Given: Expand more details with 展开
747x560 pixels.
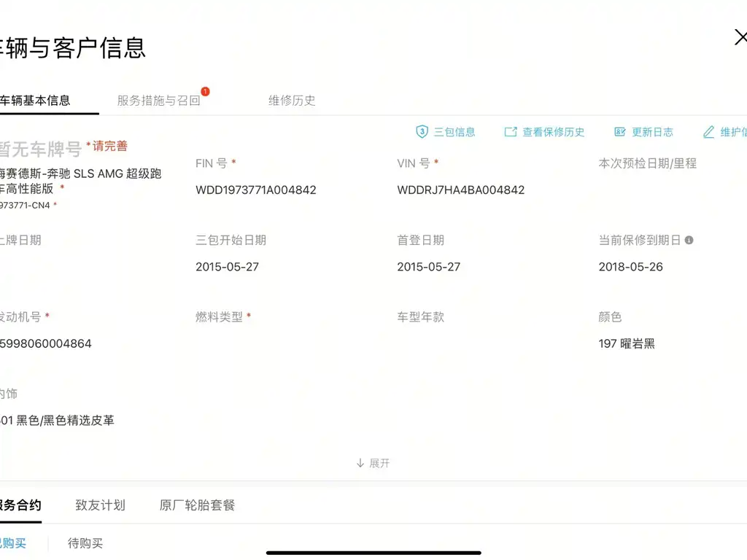Looking at the screenshot, I should (379, 463).
